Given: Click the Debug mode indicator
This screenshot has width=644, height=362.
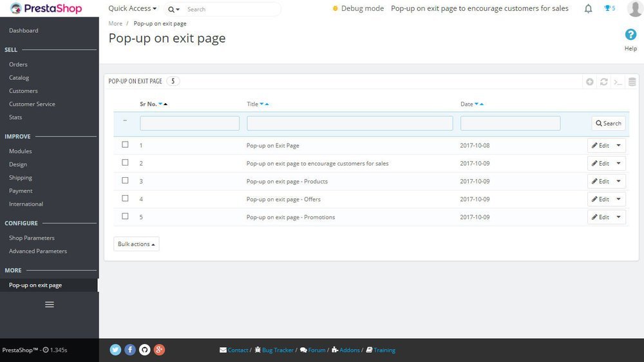Looking at the screenshot, I should pyautogui.click(x=357, y=8).
